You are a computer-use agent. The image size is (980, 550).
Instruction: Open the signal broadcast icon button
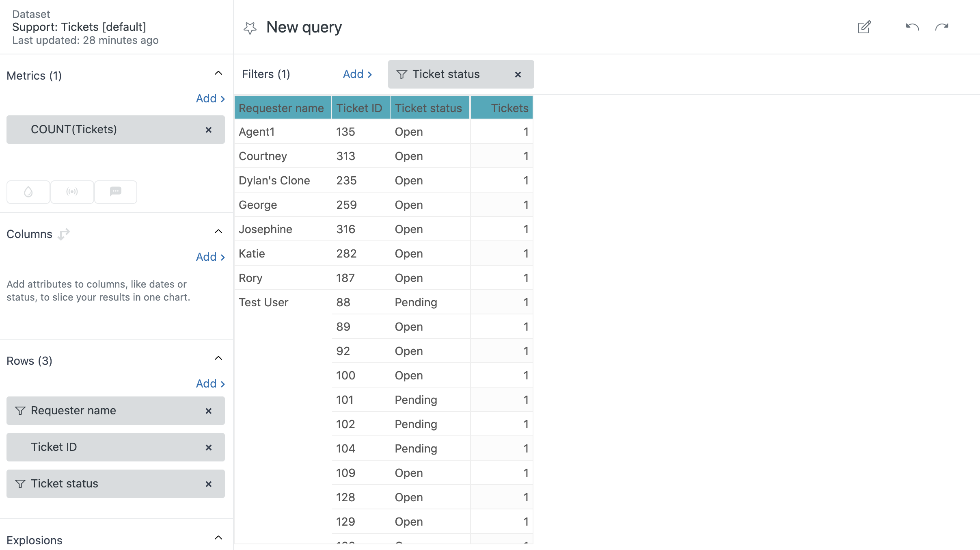point(72,192)
